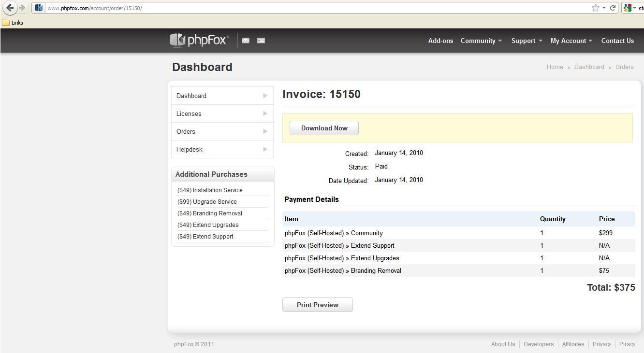Click the browser address bar URL

[94, 8]
